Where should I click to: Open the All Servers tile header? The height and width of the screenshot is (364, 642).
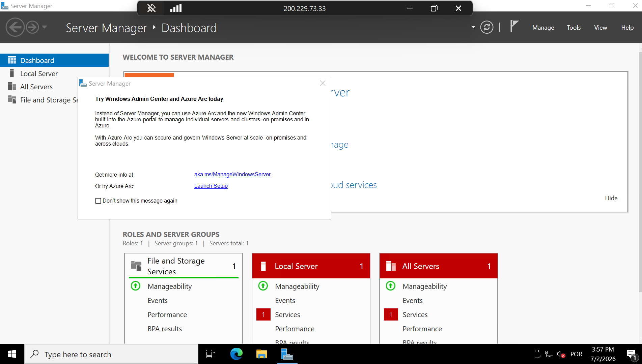(438, 266)
